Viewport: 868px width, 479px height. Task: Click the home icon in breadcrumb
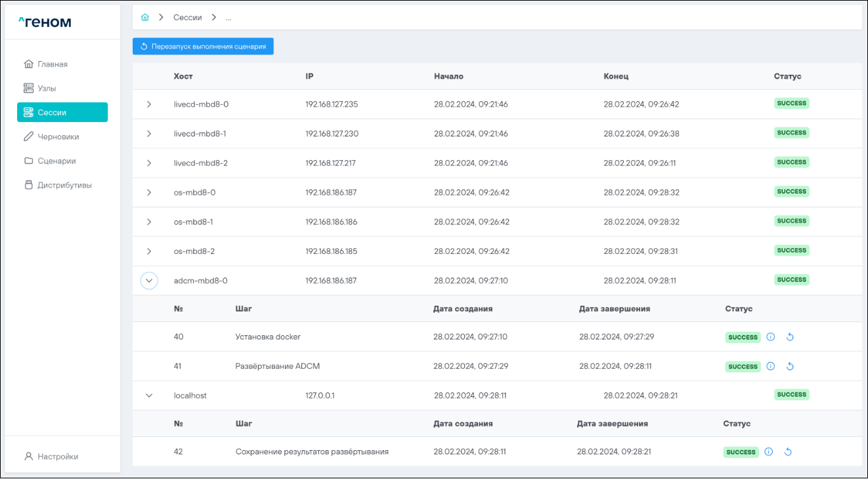[x=145, y=18]
